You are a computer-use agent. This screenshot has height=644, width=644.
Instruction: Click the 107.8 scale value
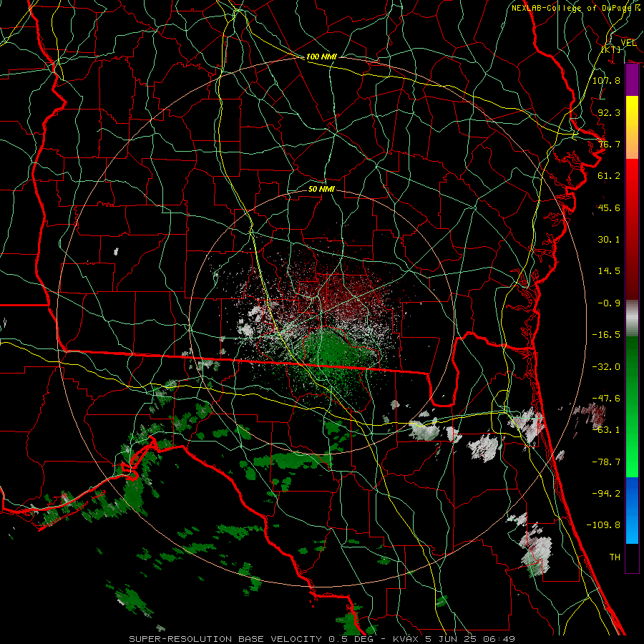pyautogui.click(x=606, y=80)
